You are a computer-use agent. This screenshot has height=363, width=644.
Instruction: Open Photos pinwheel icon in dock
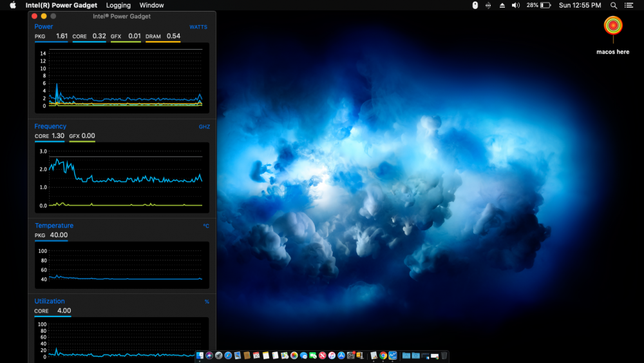tap(294, 356)
